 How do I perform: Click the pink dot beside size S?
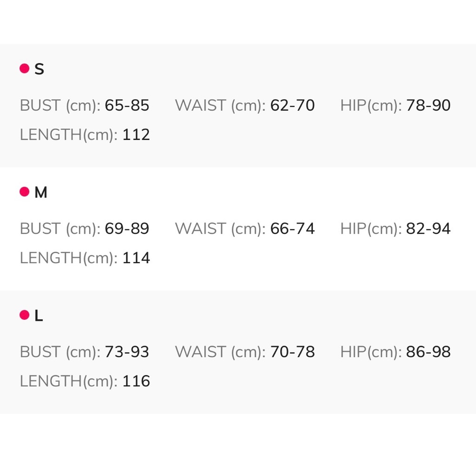(24, 69)
